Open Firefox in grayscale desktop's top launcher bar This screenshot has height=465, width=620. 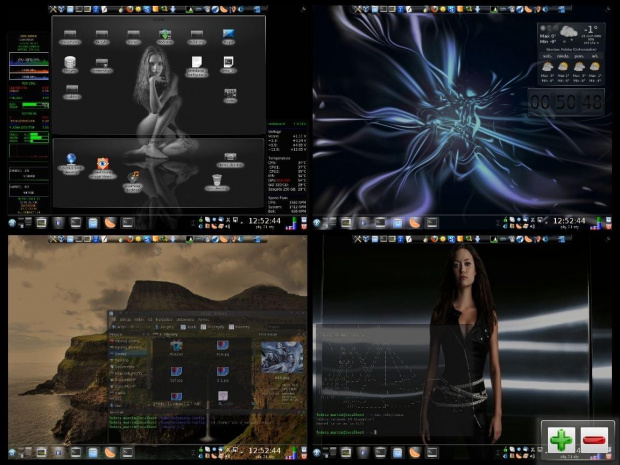(x=130, y=9)
